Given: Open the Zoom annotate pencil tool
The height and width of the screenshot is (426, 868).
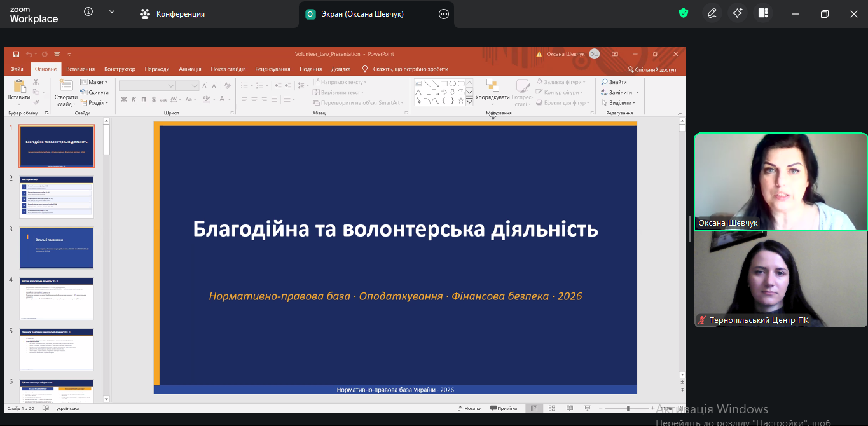Looking at the screenshot, I should click(x=712, y=13).
